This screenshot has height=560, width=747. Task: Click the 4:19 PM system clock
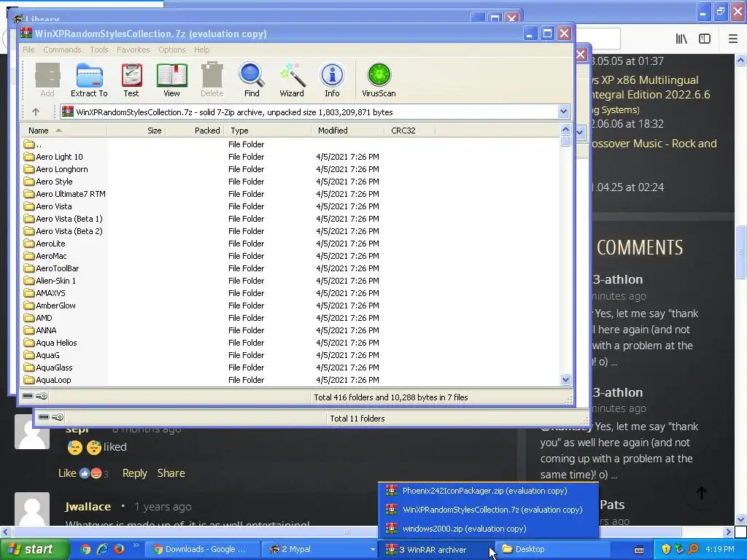pyautogui.click(x=720, y=549)
